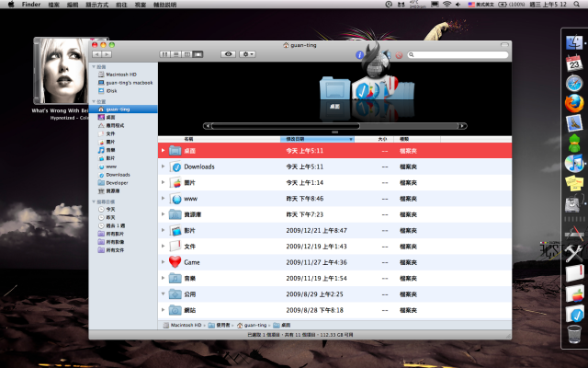Open www in the sidebar
The height and width of the screenshot is (368, 588).
pos(107,167)
